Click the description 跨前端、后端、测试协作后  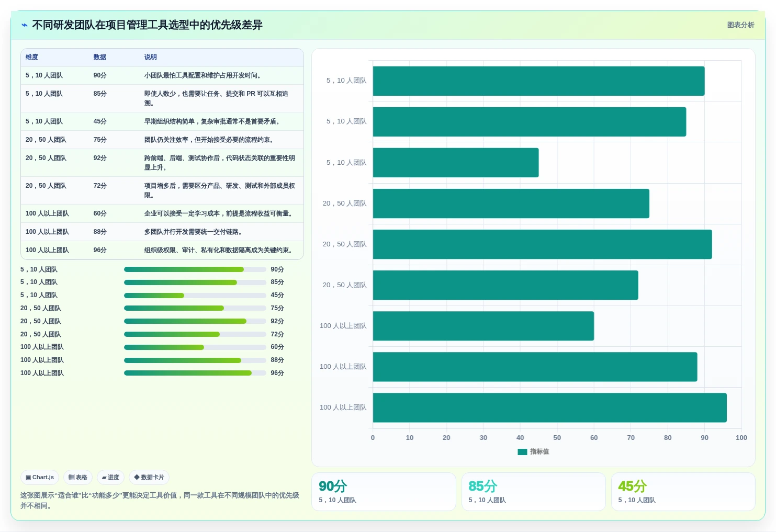click(x=220, y=163)
